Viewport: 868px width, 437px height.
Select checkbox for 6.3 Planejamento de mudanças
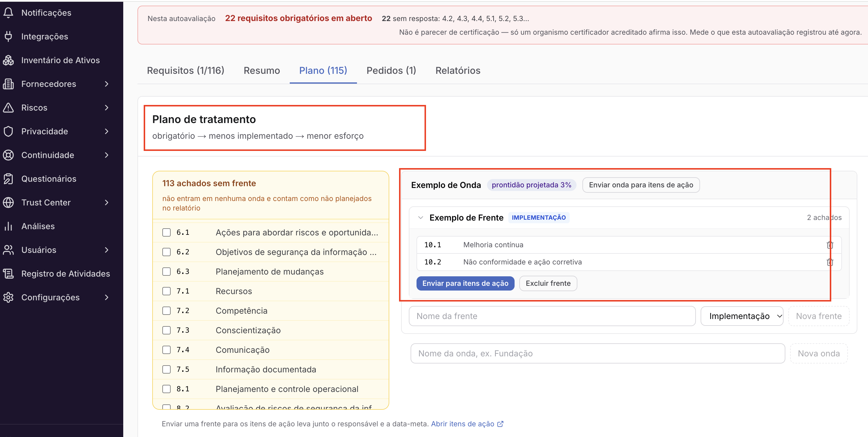tap(166, 272)
